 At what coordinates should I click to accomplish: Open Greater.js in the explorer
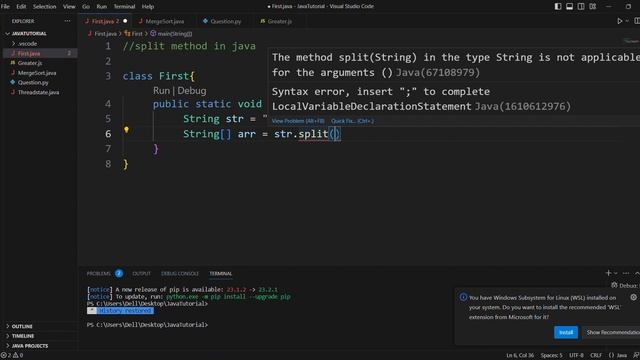pyautogui.click(x=39, y=63)
